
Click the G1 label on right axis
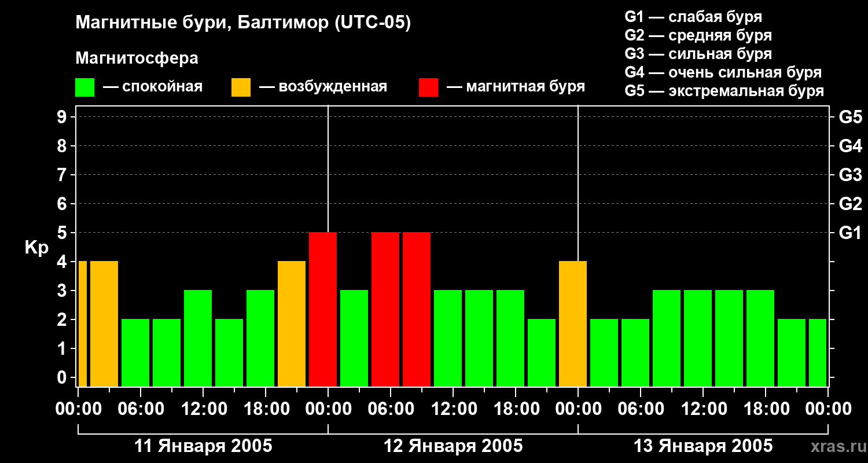pos(850,233)
